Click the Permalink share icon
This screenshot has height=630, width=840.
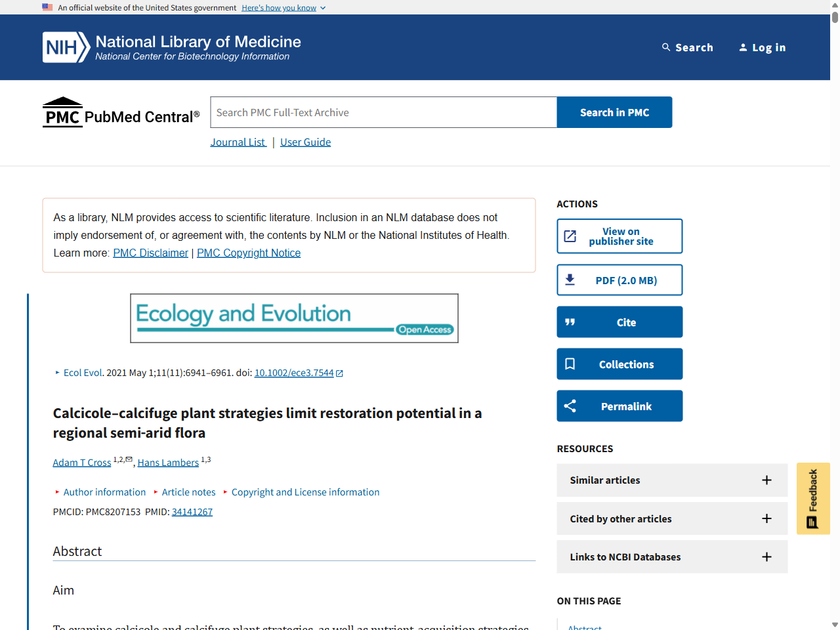(x=570, y=406)
